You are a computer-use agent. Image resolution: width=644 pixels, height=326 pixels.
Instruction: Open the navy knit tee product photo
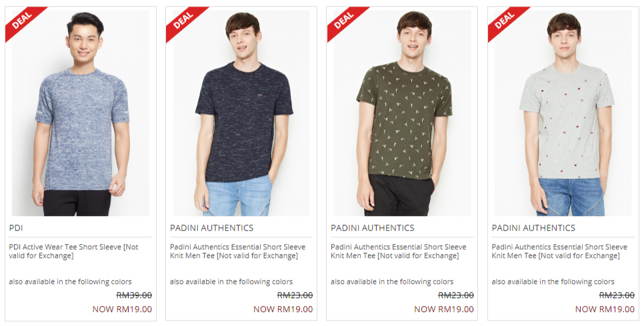point(241,113)
